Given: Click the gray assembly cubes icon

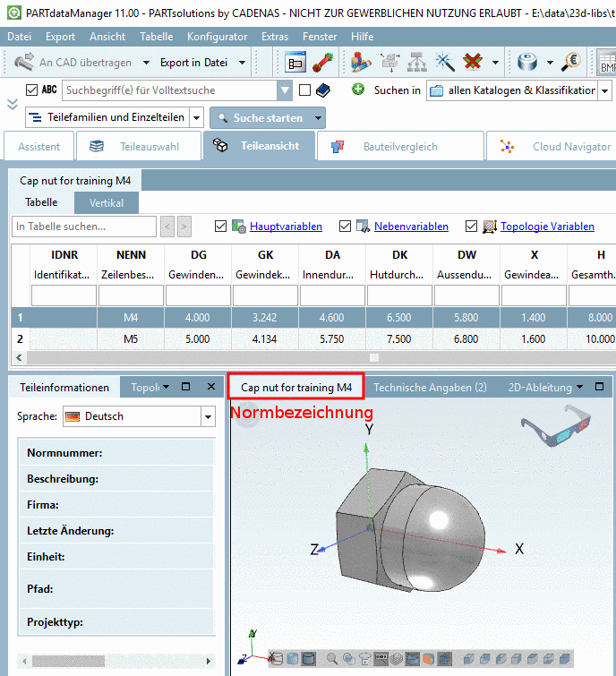Looking at the screenshot, I should [x=390, y=62].
